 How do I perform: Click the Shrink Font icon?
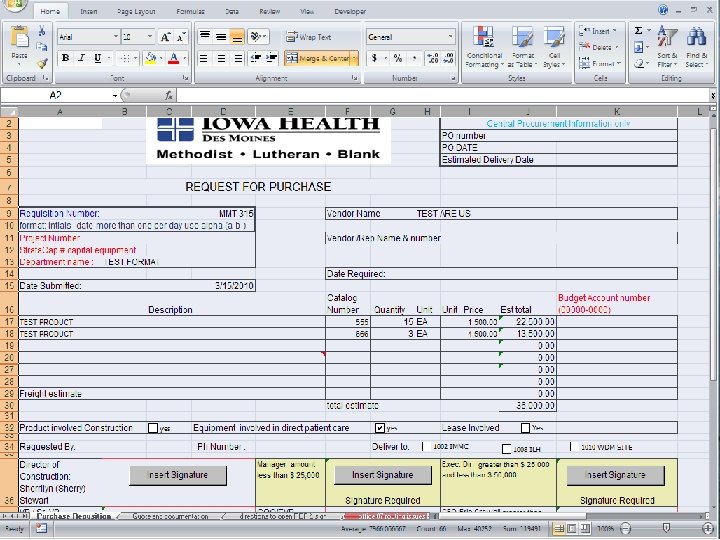coord(180,37)
